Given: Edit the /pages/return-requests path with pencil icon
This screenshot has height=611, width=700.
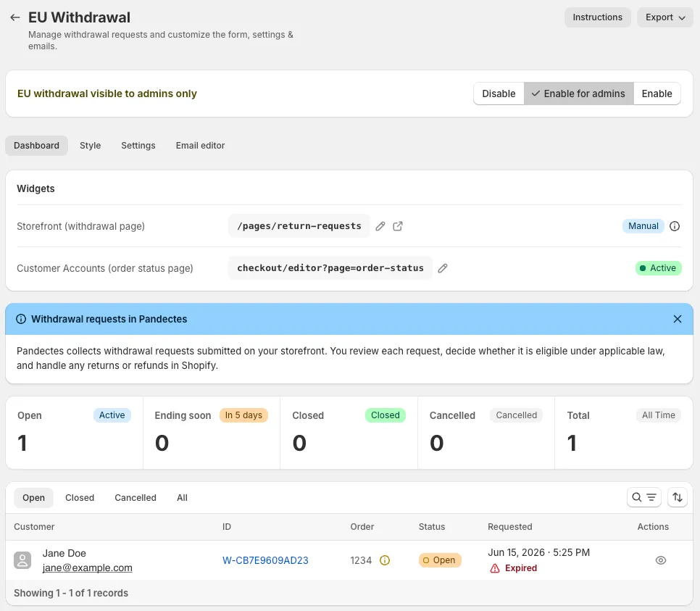Looking at the screenshot, I should coord(380,226).
